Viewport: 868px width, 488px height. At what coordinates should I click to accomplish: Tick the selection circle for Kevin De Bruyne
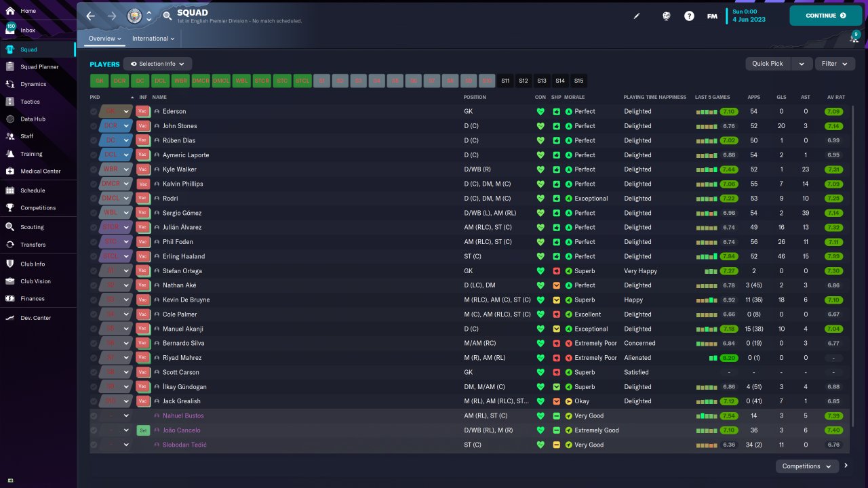tap(94, 300)
